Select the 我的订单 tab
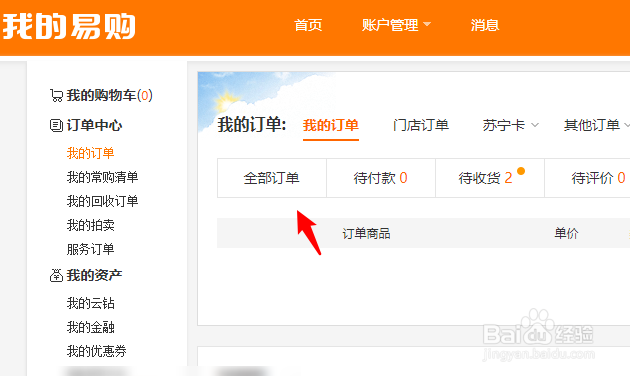 point(331,125)
